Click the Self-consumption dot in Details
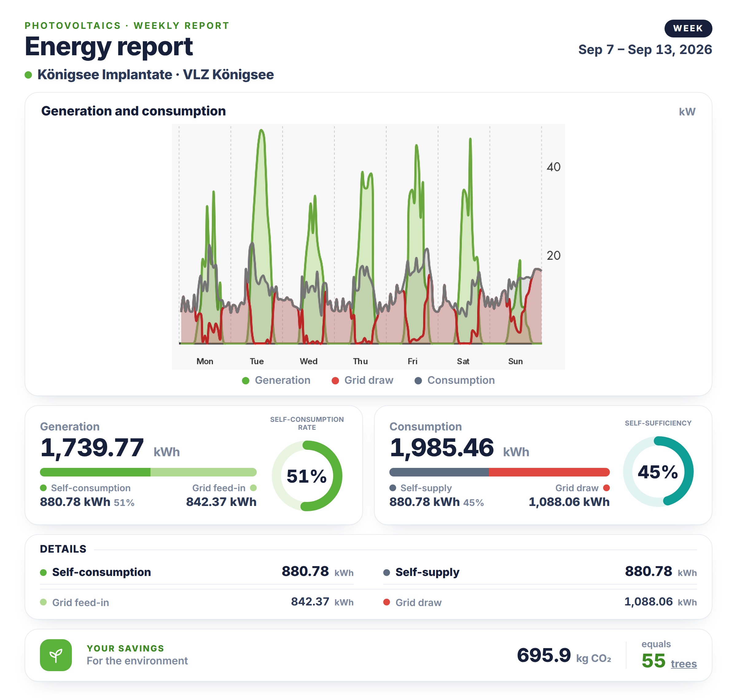 point(43,572)
